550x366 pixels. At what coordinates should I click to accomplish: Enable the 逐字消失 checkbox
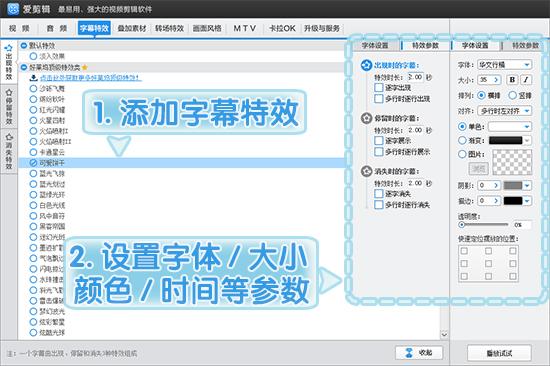click(x=379, y=194)
